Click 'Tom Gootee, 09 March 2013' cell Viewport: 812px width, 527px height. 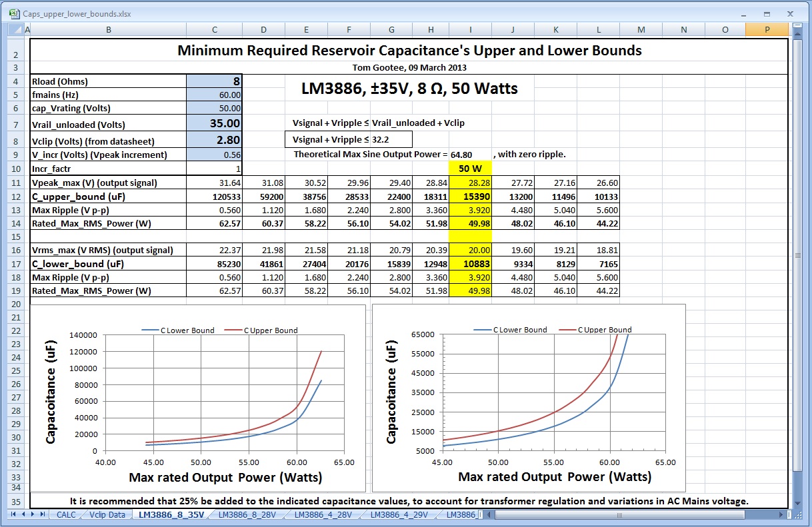click(409, 67)
